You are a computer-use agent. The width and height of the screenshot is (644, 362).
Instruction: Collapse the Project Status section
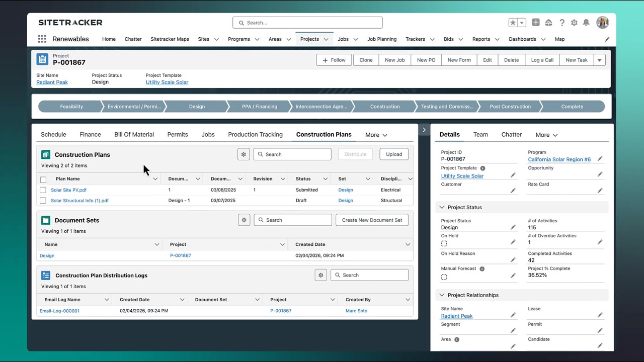point(442,207)
